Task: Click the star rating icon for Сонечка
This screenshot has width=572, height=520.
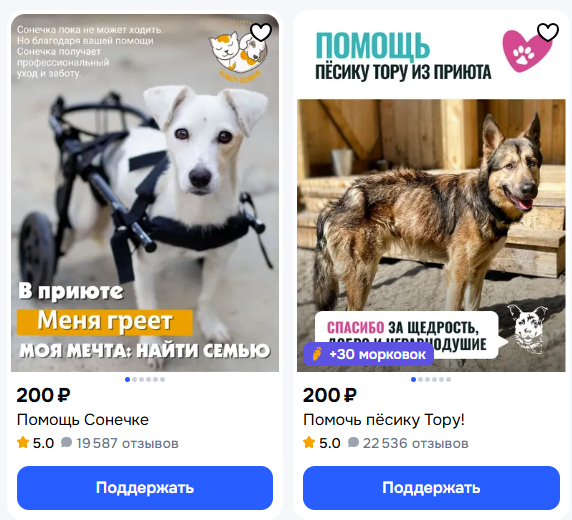Action: click(23, 443)
